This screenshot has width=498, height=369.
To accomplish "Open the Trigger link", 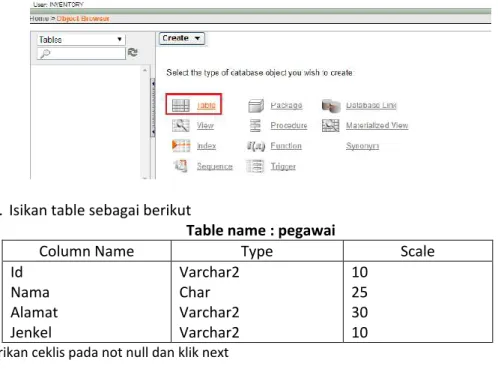I will coord(283,166).
